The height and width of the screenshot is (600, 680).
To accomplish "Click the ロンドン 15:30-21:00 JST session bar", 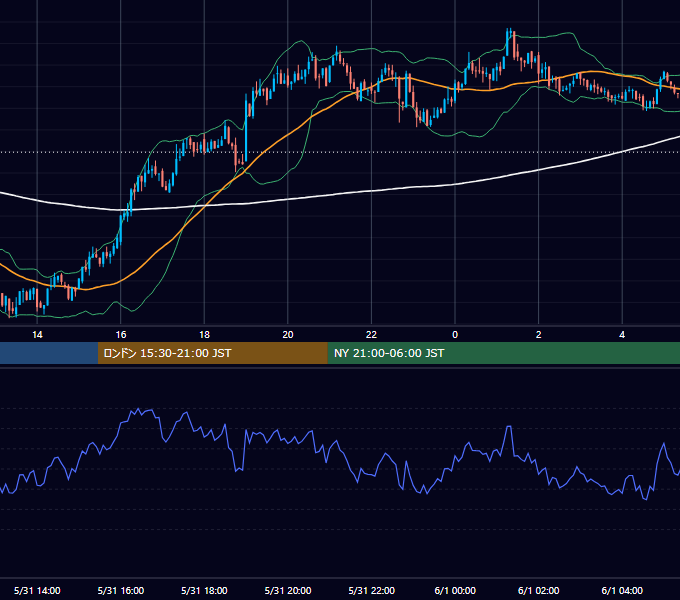I will (212, 353).
